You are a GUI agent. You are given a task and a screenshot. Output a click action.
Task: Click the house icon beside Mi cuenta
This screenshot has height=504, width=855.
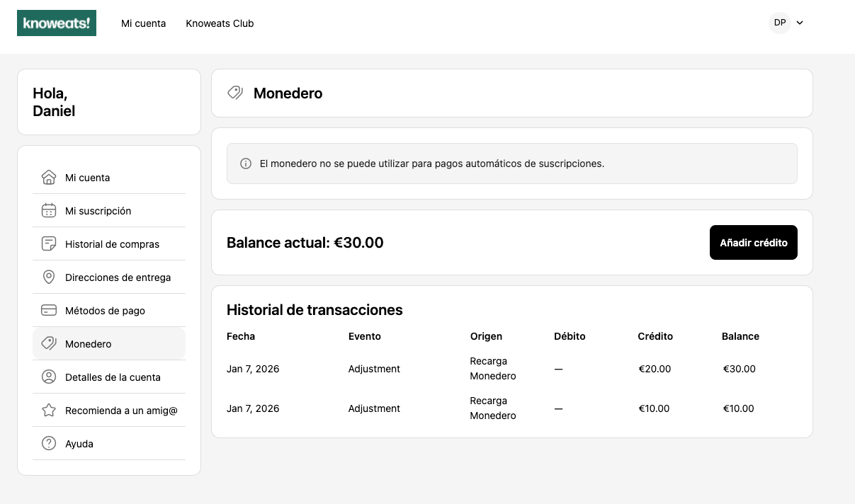(48, 177)
